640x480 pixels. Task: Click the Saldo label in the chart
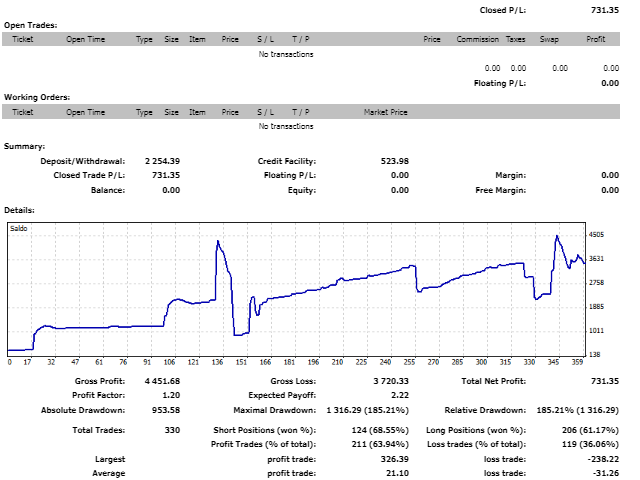click(x=18, y=228)
